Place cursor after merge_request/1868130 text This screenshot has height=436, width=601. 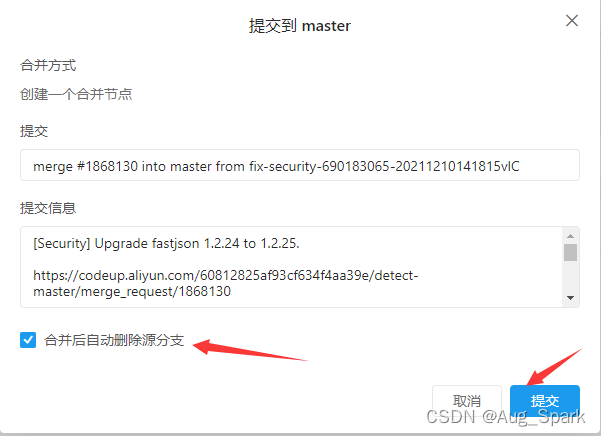pos(231,292)
